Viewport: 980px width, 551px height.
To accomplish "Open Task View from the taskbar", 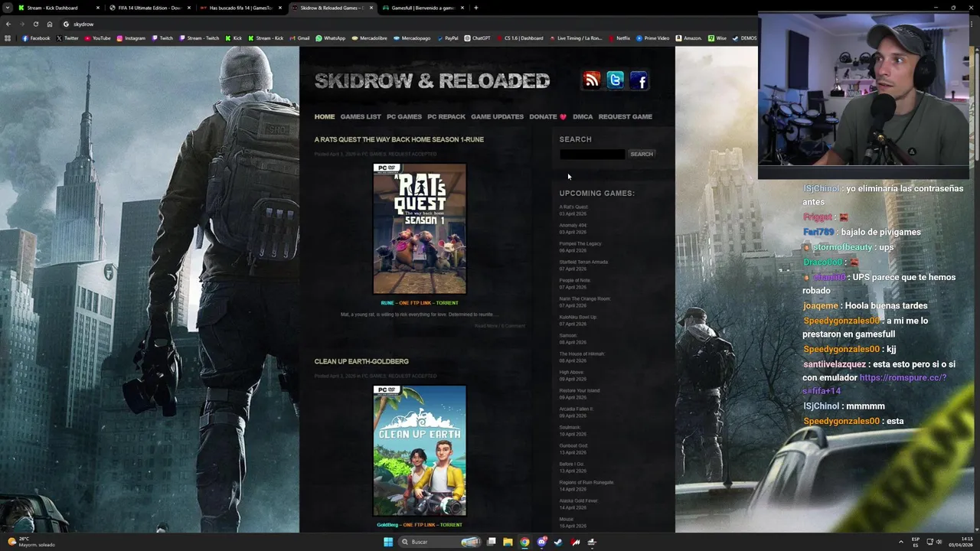I will 492,542.
